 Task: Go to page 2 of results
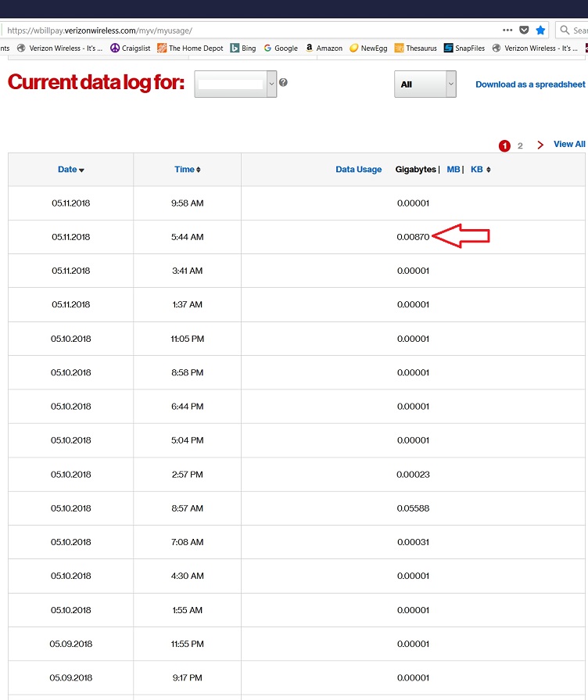point(520,145)
